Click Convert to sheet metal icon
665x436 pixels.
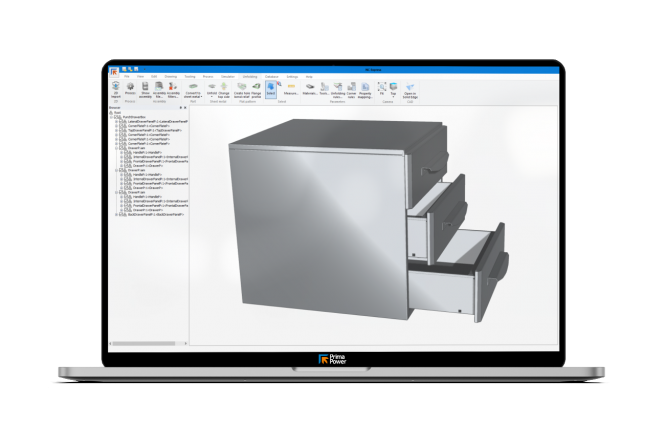click(x=195, y=88)
